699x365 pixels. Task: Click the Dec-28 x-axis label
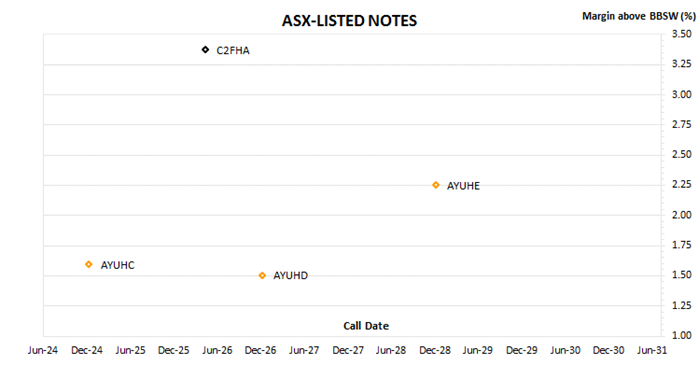pos(435,350)
